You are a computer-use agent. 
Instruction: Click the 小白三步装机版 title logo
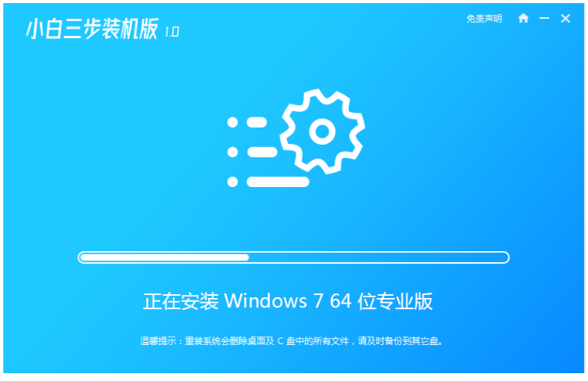tap(92, 29)
